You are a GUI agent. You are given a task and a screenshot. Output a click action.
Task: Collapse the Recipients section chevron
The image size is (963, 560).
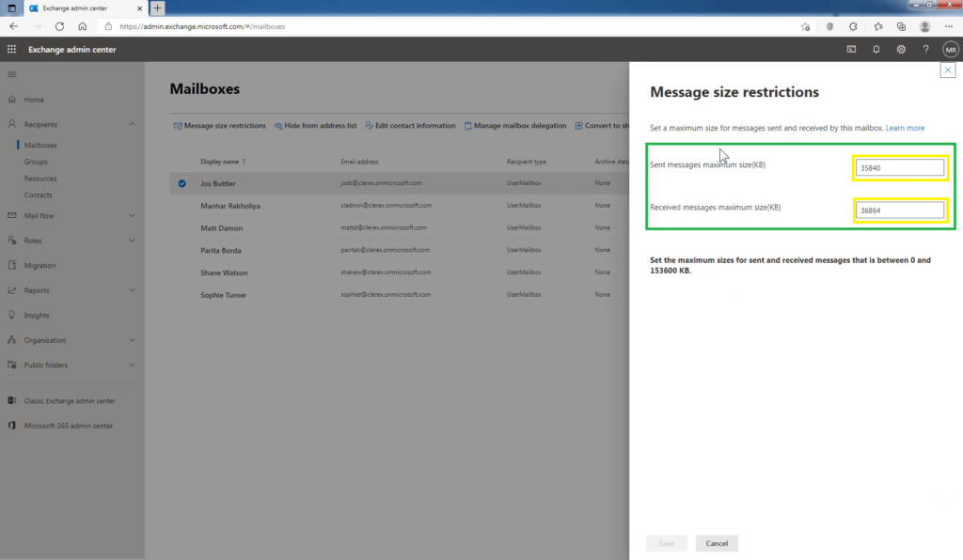[x=132, y=125]
